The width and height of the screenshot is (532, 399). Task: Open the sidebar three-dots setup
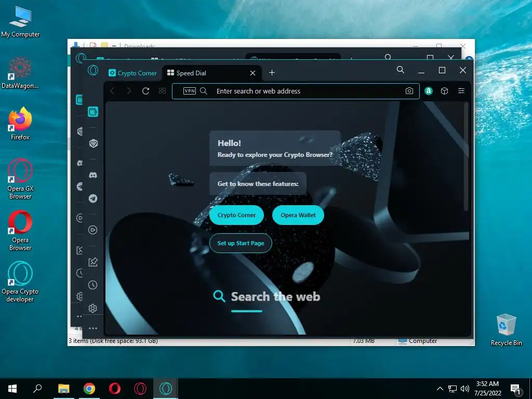pos(93,328)
